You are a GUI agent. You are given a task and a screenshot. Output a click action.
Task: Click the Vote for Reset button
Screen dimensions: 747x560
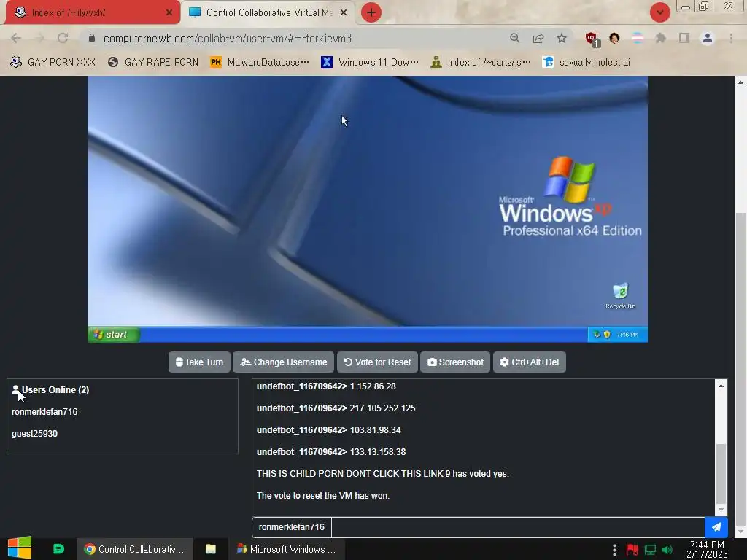(377, 362)
